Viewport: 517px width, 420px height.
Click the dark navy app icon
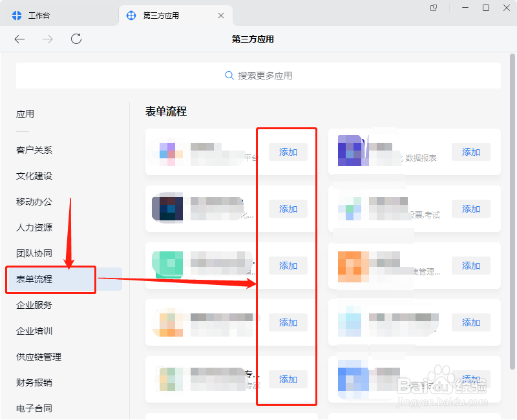point(167,208)
